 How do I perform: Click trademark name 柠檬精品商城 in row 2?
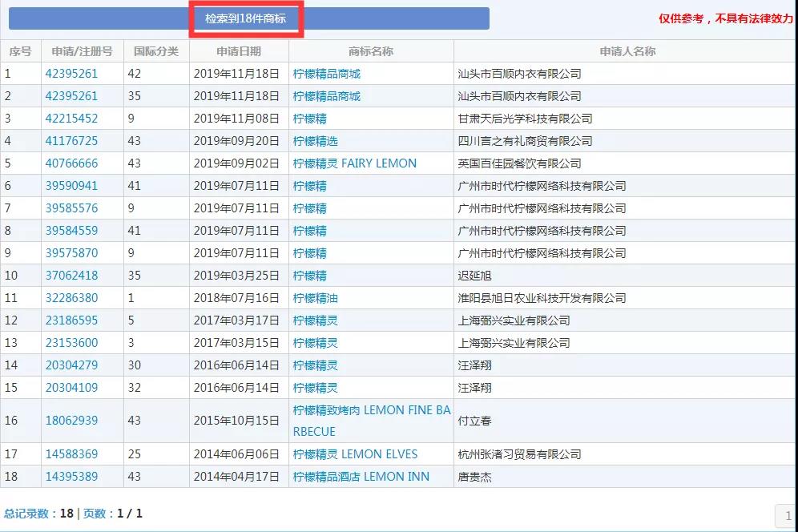[x=326, y=96]
